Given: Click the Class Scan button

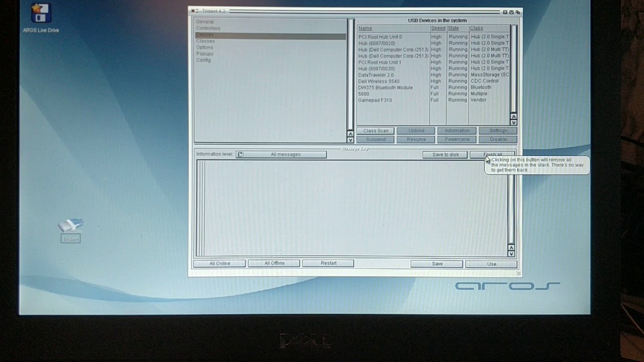Looking at the screenshot, I should pyautogui.click(x=376, y=131).
